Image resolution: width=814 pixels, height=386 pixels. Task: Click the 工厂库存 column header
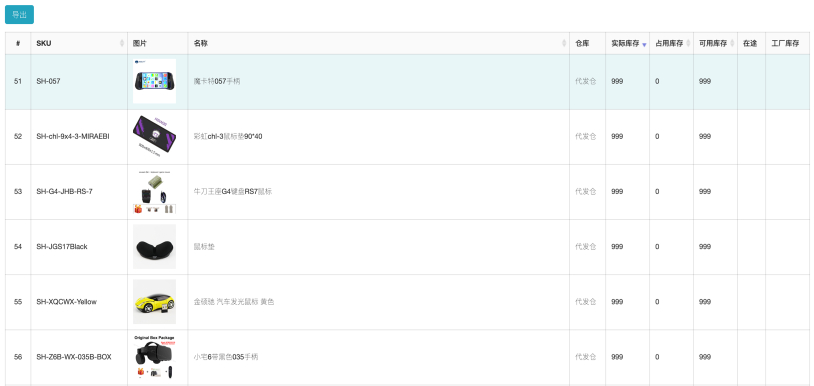(787, 44)
